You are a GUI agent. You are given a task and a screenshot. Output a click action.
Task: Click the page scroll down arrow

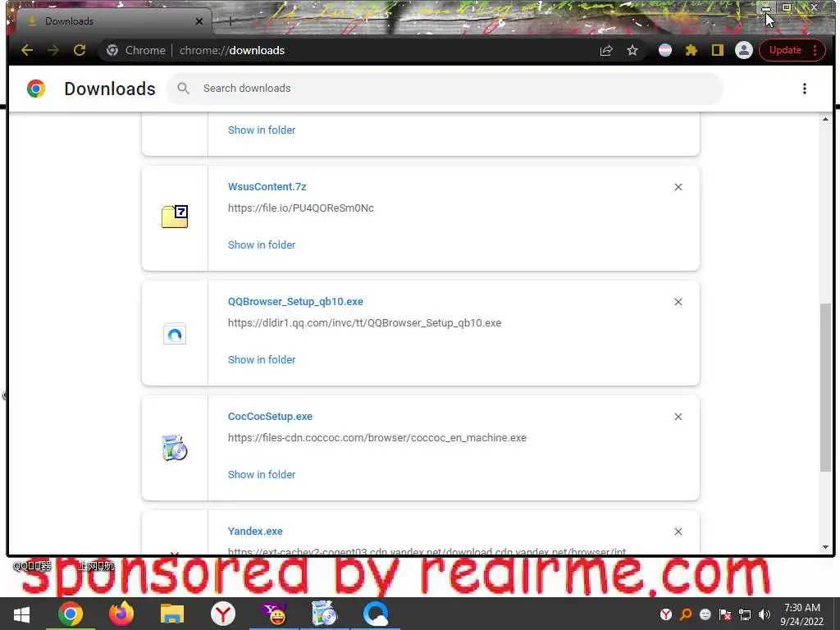coord(825,547)
